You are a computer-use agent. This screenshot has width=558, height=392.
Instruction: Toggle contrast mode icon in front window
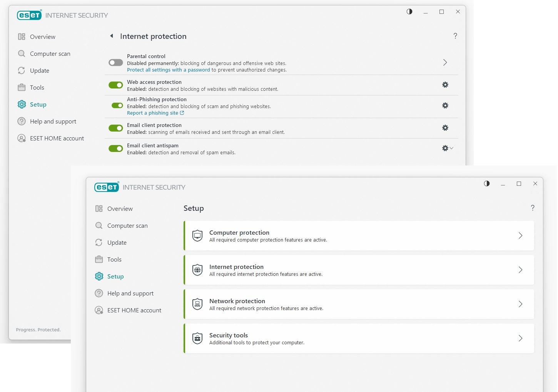[x=487, y=184]
